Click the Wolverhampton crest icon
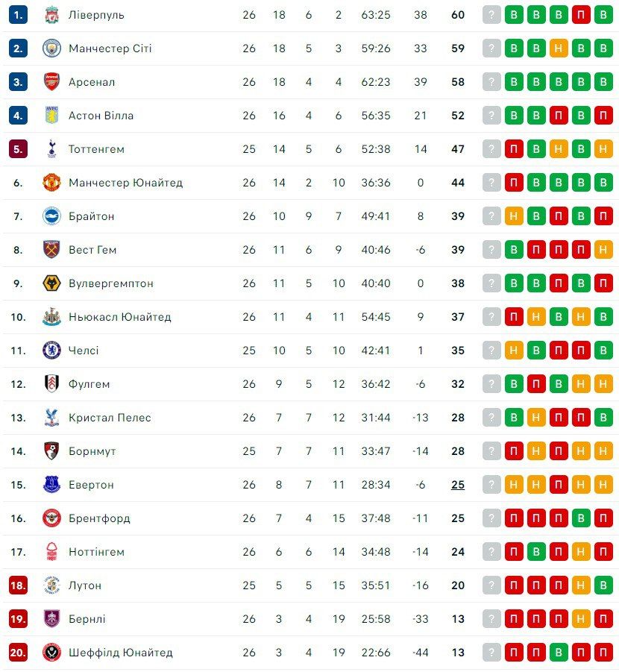The width and height of the screenshot is (619, 672). (x=51, y=283)
